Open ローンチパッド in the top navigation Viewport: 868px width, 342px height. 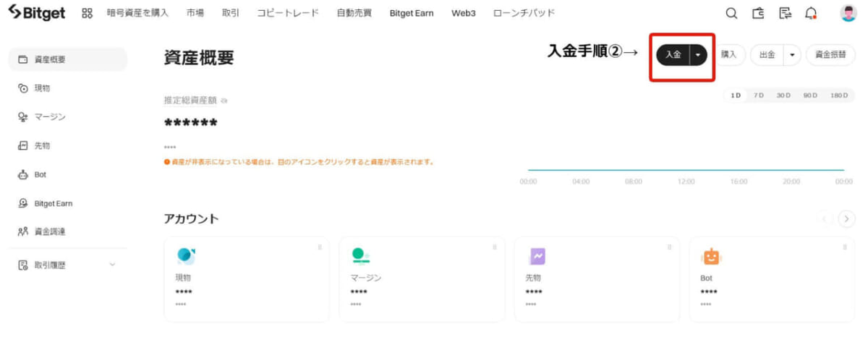[x=524, y=13]
